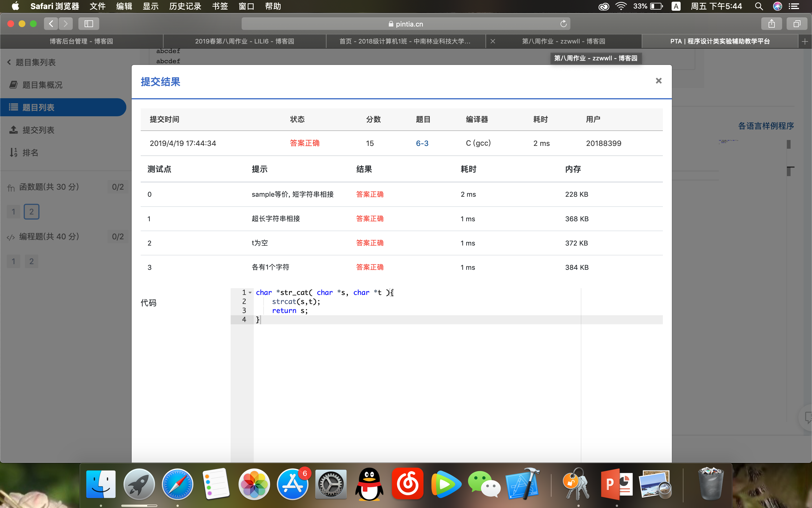The image size is (812, 508).
Task: Open Notification Center list icon
Action: (794, 6)
